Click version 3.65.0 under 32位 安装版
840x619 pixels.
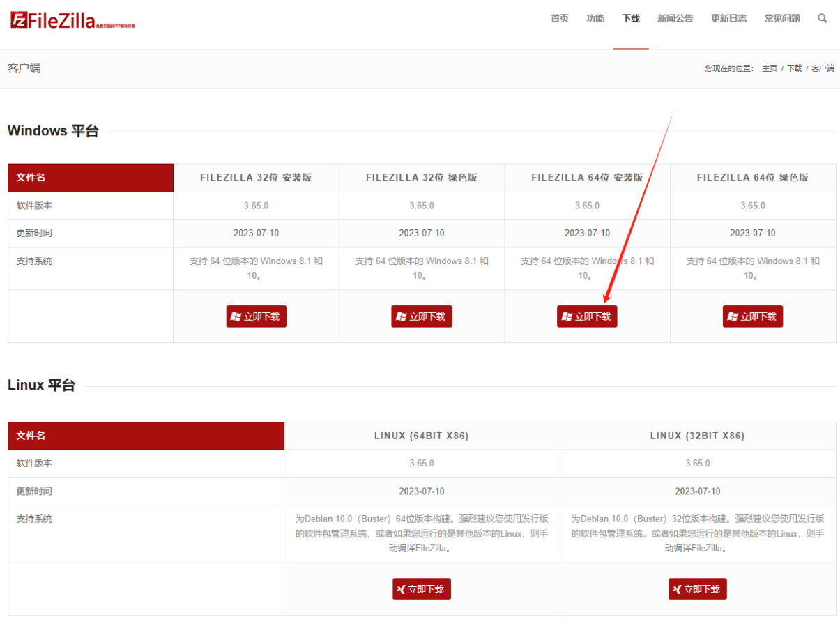click(256, 206)
